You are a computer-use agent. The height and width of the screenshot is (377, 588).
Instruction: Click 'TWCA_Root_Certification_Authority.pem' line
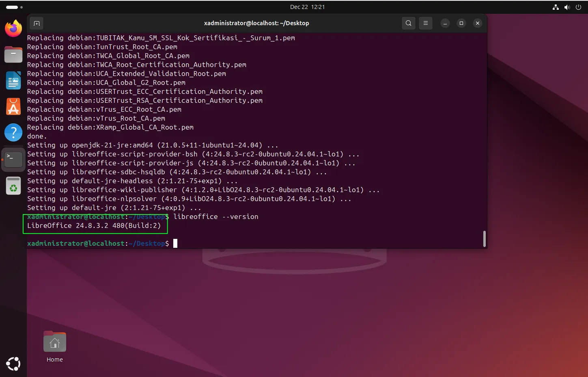(x=137, y=65)
